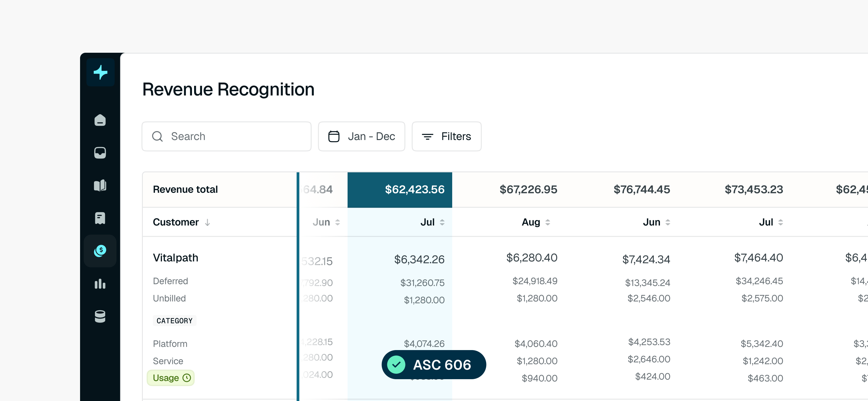The width and height of the screenshot is (868, 401).
Task: Select the revenue coins icon in sidebar
Action: [x=100, y=251]
